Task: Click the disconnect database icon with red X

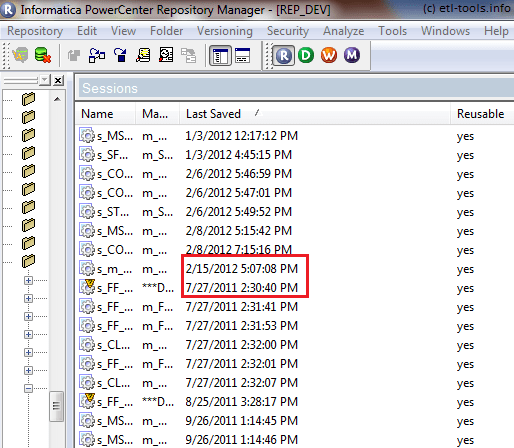Action: (43, 55)
